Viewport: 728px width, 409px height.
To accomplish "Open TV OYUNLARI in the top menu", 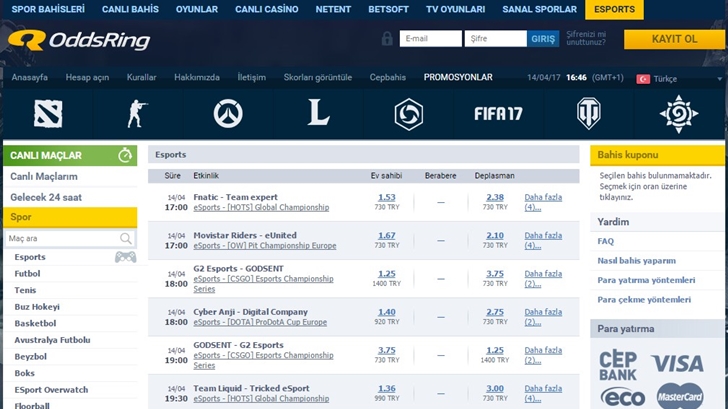I will 455,9.
